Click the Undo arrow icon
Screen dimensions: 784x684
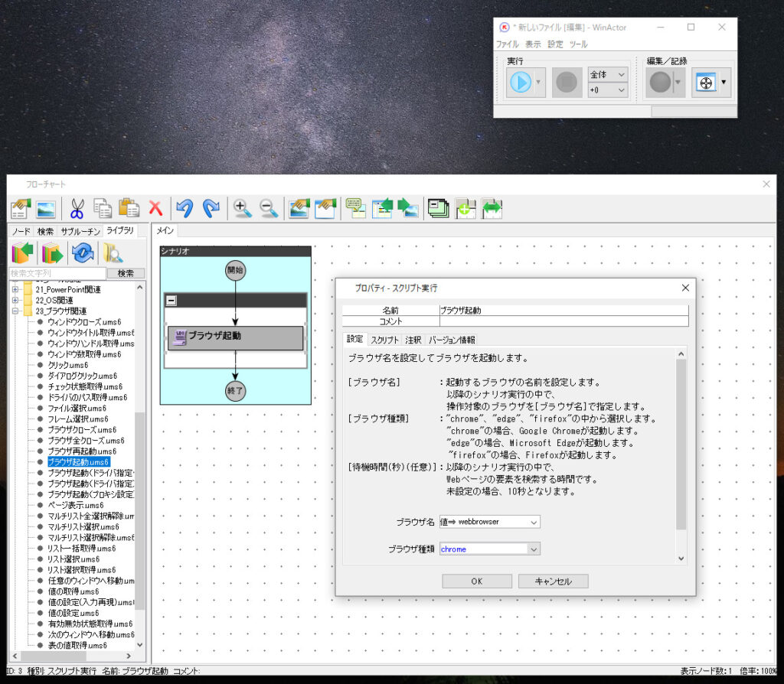183,207
